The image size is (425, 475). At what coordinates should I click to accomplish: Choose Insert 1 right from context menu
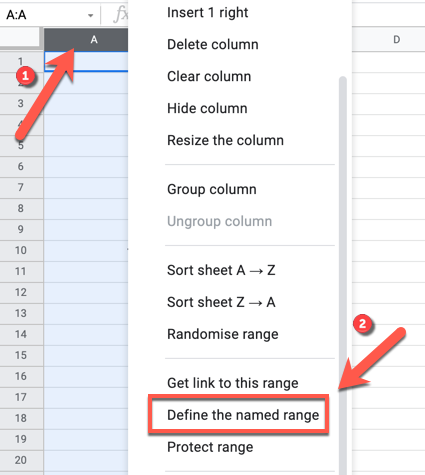207,13
